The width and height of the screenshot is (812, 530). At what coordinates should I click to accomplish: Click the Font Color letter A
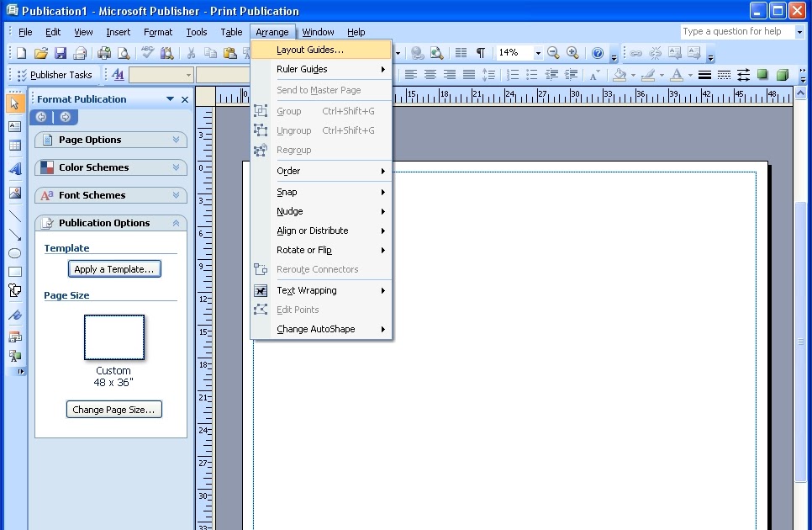[677, 75]
